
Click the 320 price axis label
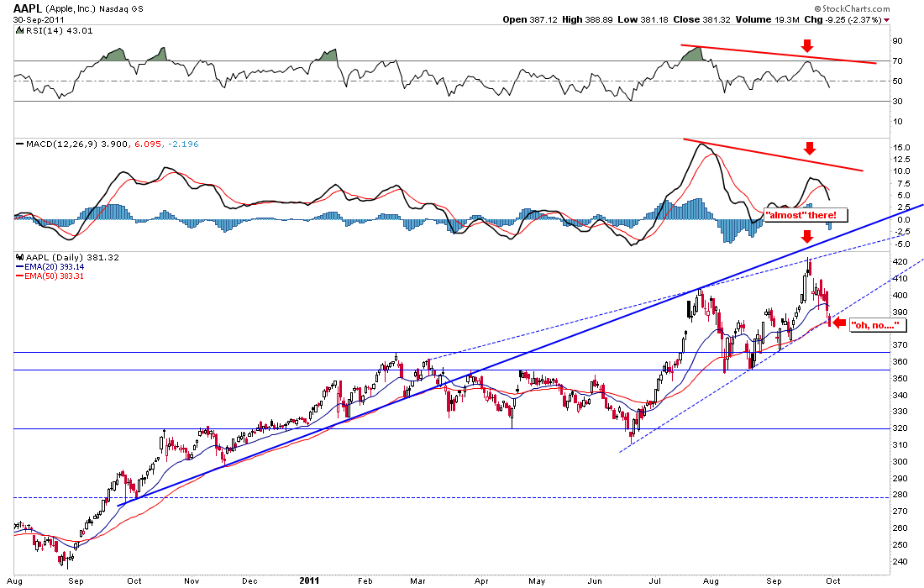click(x=900, y=428)
